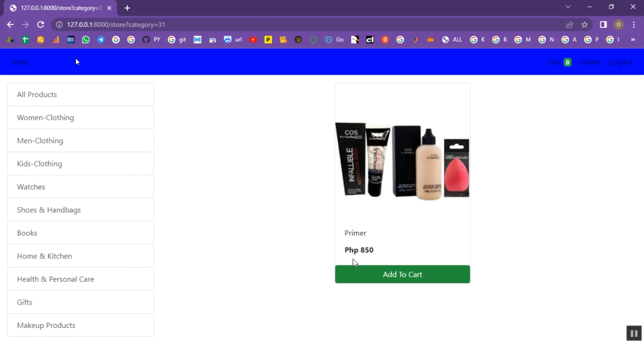This screenshot has height=343, width=644.
Task: Open the Chrome profile avatar menu
Action: tap(618, 25)
